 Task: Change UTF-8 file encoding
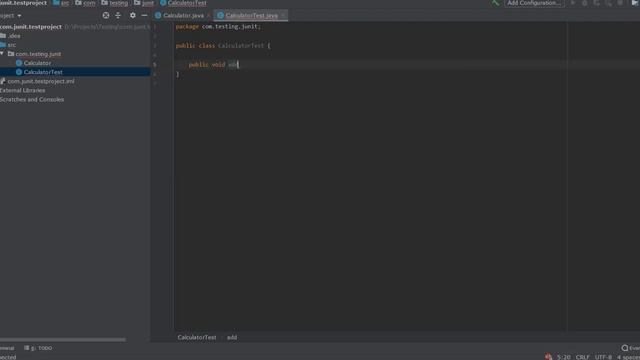(x=603, y=357)
